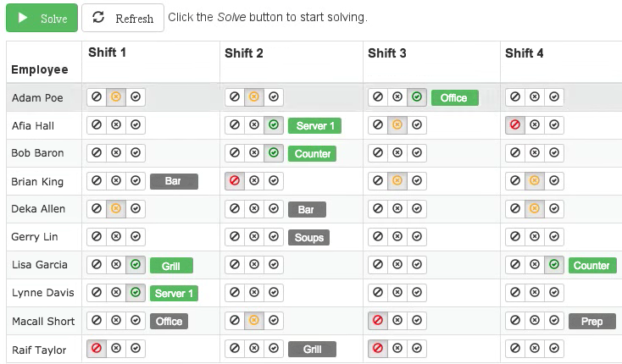
Task: Click the Shift 3 column header
Action: coord(387,53)
